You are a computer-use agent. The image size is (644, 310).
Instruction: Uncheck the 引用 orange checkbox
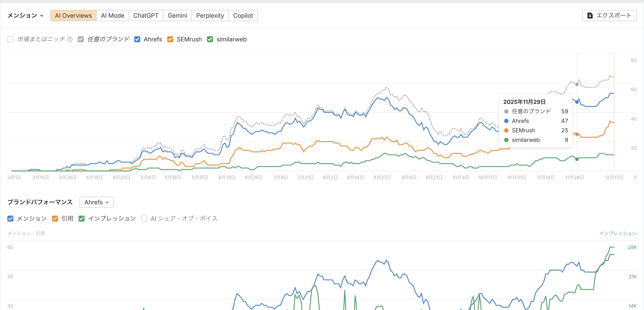pos(55,219)
